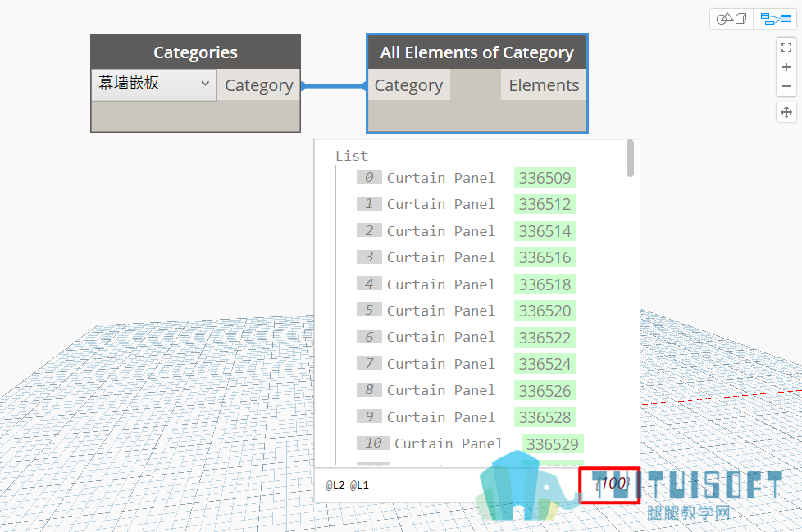Switch to graph view navigation
Image resolution: width=802 pixels, height=532 pixels.
(776, 19)
